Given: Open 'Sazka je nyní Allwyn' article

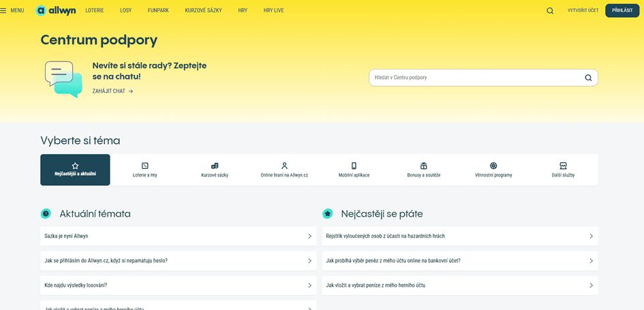Looking at the screenshot, I should [x=179, y=236].
